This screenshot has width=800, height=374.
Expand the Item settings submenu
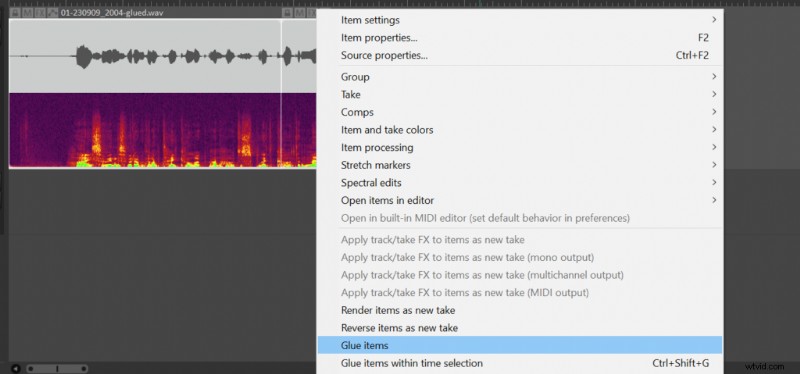(x=519, y=20)
